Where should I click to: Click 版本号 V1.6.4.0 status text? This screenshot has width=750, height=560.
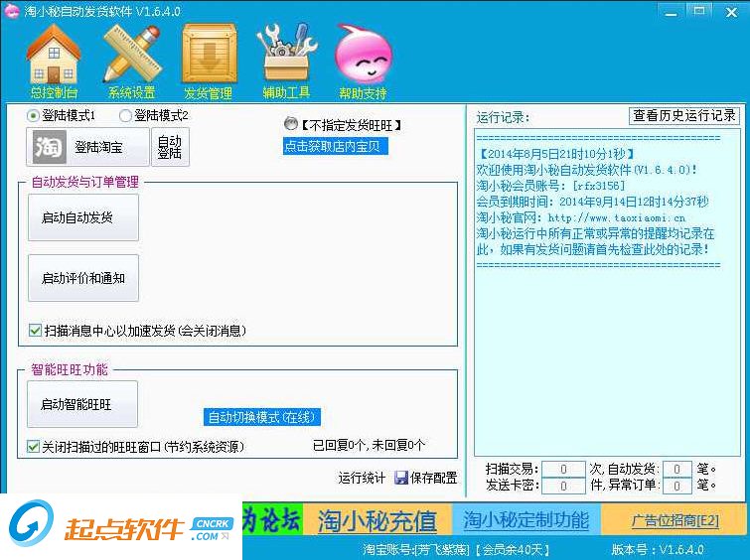coord(658,549)
